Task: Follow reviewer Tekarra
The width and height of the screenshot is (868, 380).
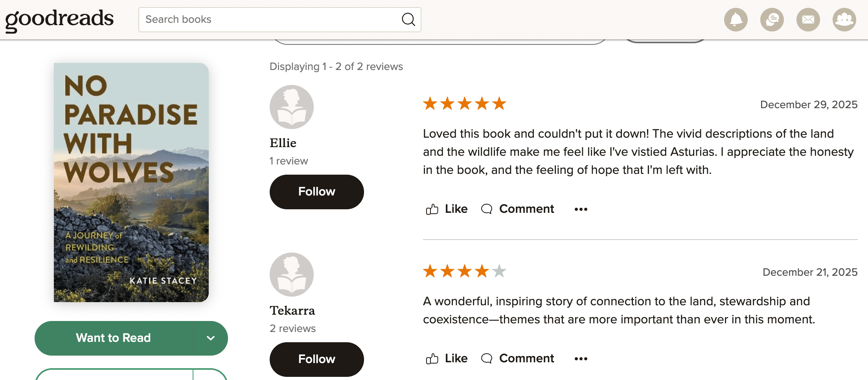Action: [x=316, y=359]
